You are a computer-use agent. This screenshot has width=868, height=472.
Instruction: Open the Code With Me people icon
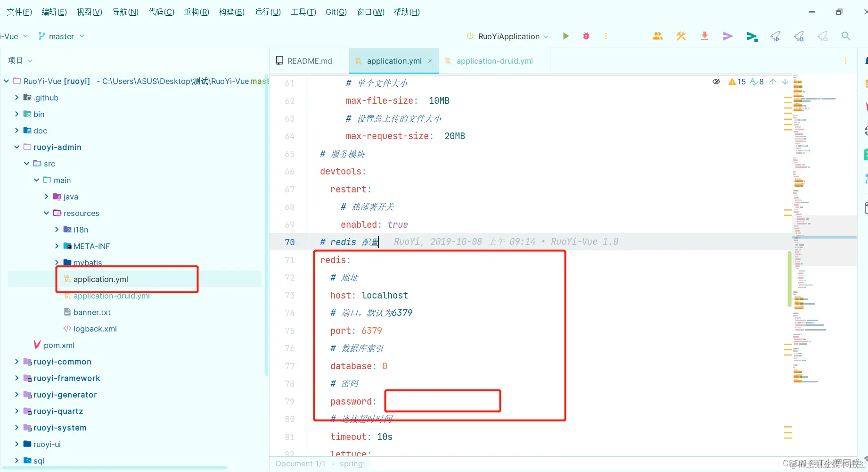tap(657, 36)
